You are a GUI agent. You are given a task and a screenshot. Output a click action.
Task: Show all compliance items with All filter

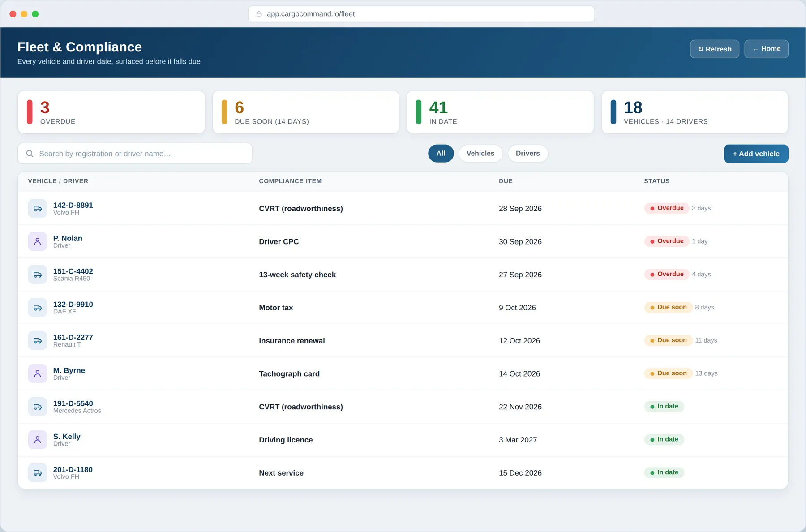[441, 154]
